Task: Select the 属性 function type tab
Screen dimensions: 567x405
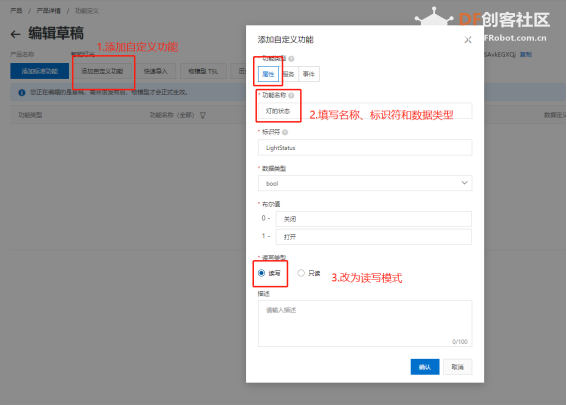Action: click(268, 74)
